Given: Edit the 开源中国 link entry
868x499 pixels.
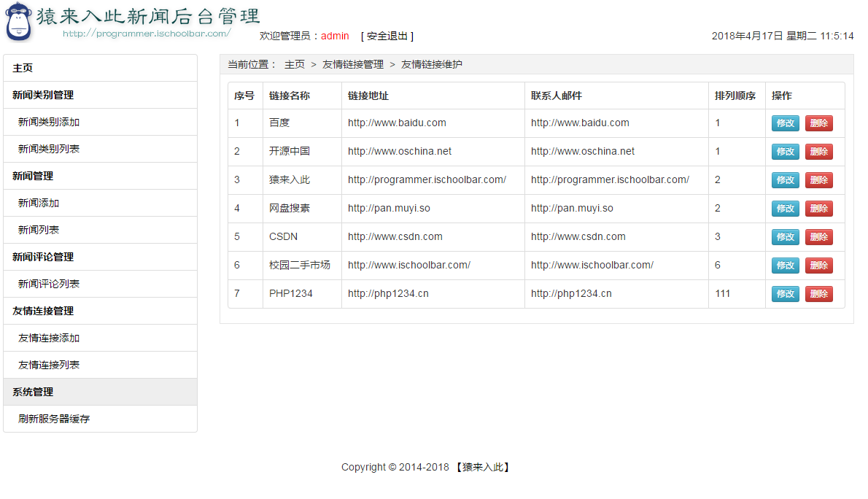Looking at the screenshot, I should point(785,152).
